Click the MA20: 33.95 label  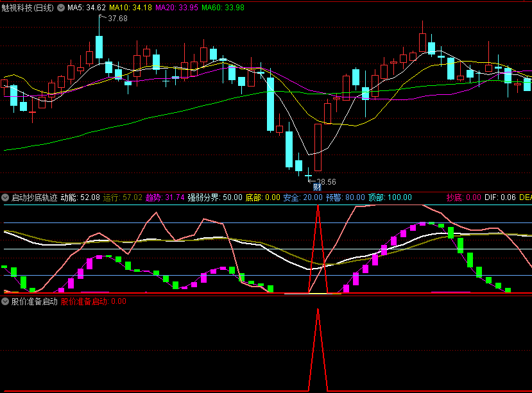(176, 8)
